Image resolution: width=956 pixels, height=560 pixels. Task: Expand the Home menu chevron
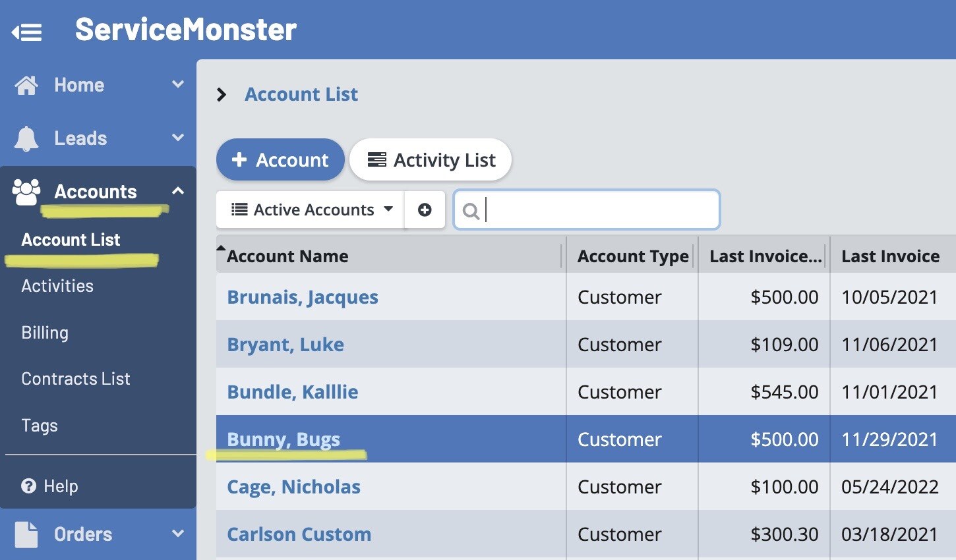[x=177, y=84]
